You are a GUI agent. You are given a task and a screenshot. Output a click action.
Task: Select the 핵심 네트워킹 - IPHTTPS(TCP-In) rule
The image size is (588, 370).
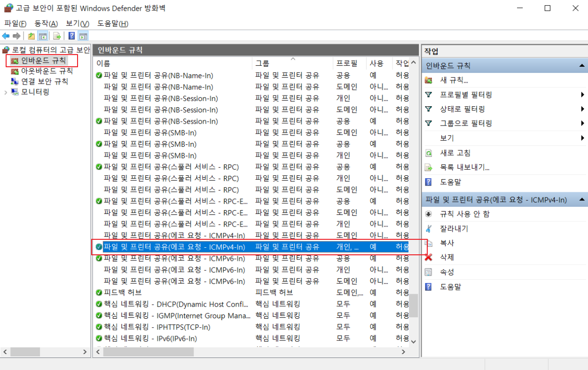(x=251, y=327)
